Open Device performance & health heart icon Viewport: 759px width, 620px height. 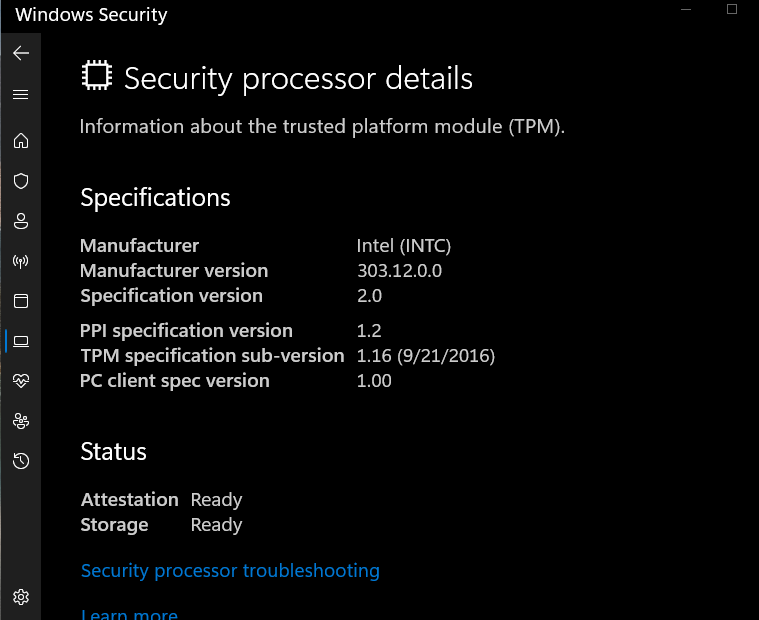click(x=21, y=381)
